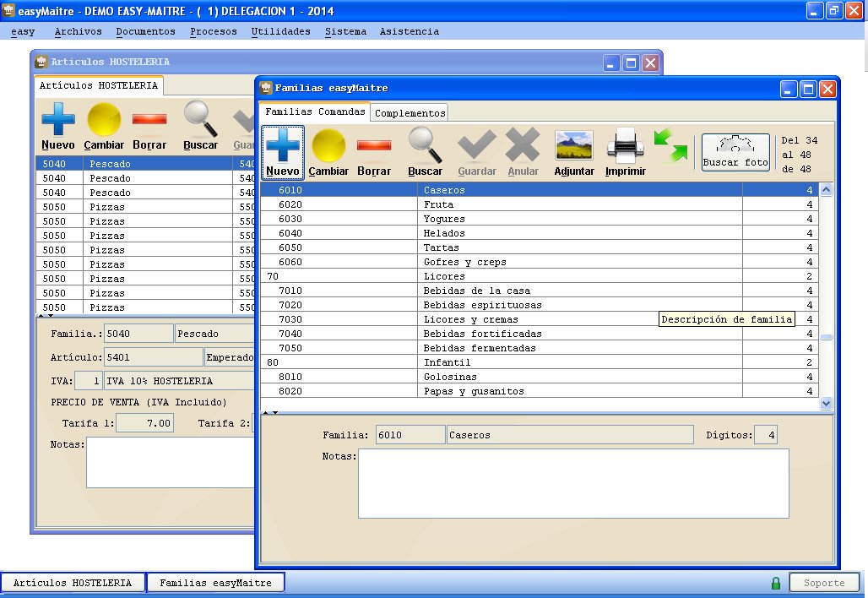Select the Licores y cremas row
The width and height of the screenshot is (868, 598).
tap(540, 319)
